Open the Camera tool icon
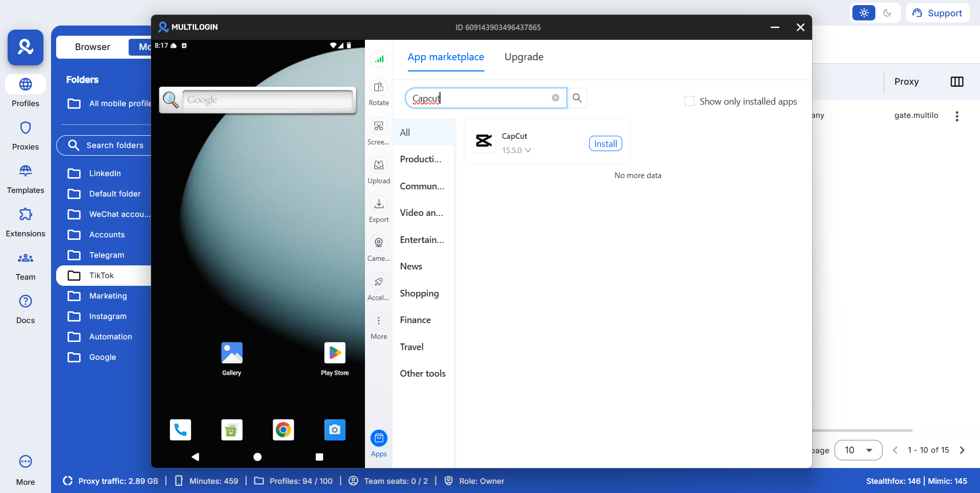 pos(379,243)
